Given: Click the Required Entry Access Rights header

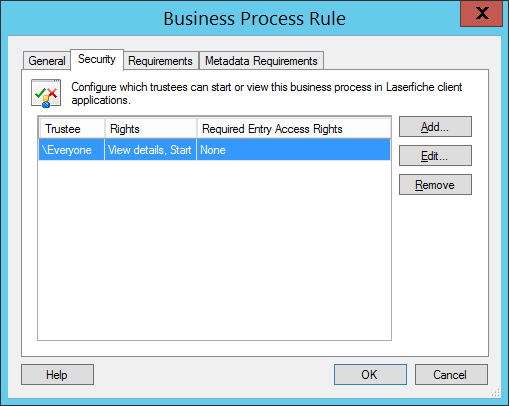Looking at the screenshot, I should click(294, 129).
